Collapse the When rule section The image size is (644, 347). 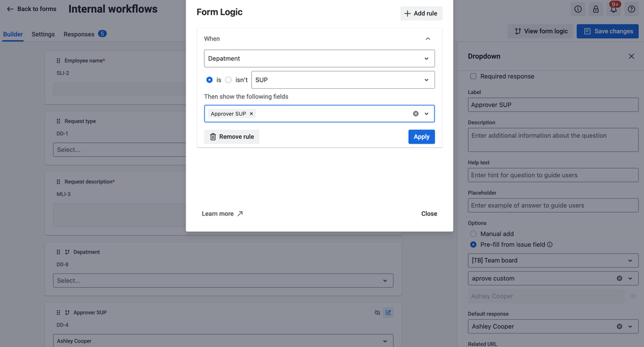pyautogui.click(x=427, y=39)
